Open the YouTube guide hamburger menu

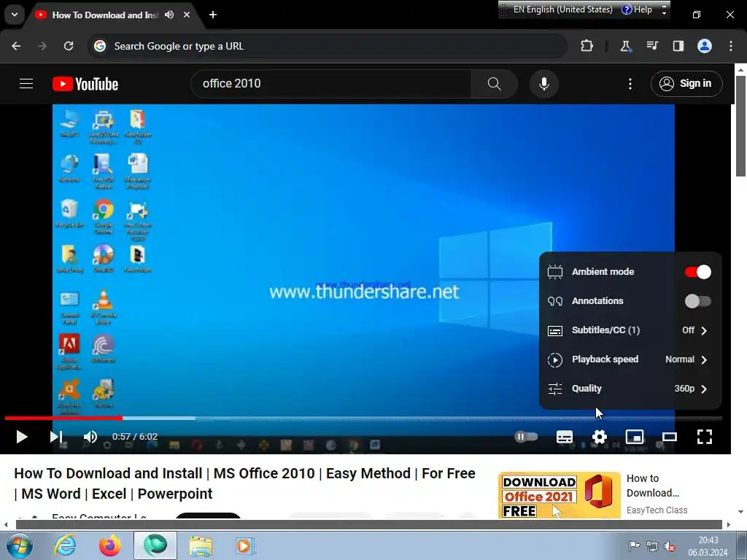point(26,84)
